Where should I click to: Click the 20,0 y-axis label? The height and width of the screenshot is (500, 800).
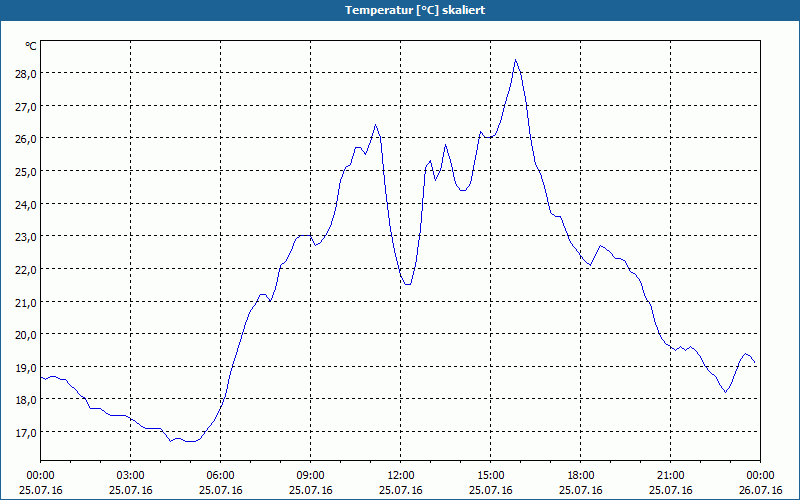point(26,335)
